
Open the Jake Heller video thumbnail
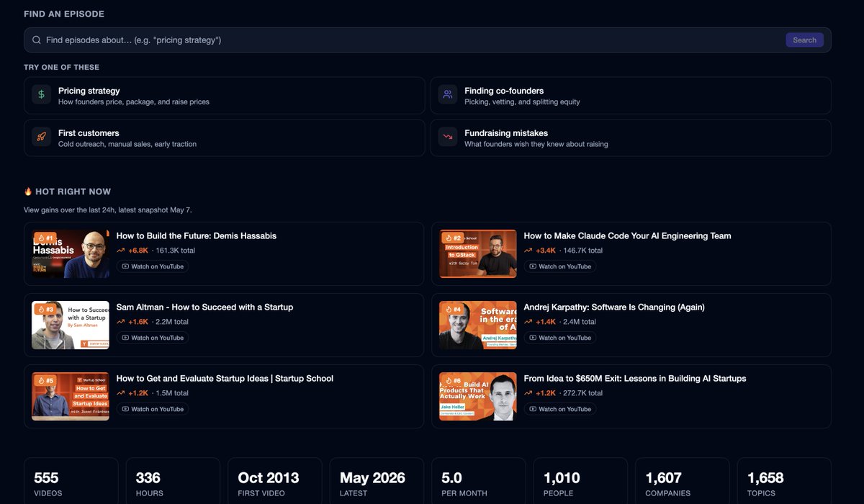click(x=478, y=396)
